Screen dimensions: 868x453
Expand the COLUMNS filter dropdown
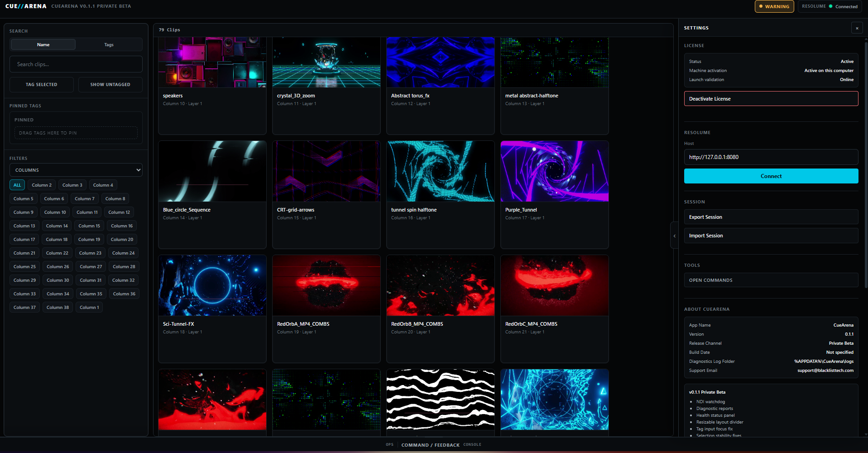pyautogui.click(x=76, y=170)
